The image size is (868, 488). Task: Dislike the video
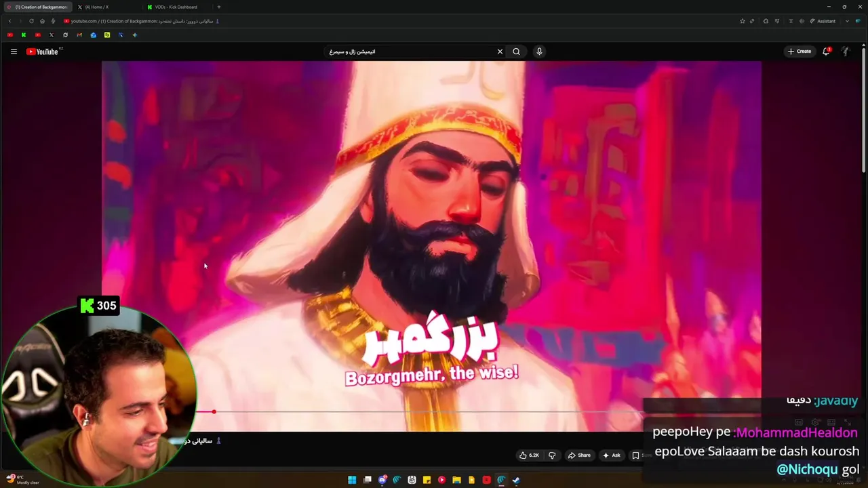click(x=552, y=455)
